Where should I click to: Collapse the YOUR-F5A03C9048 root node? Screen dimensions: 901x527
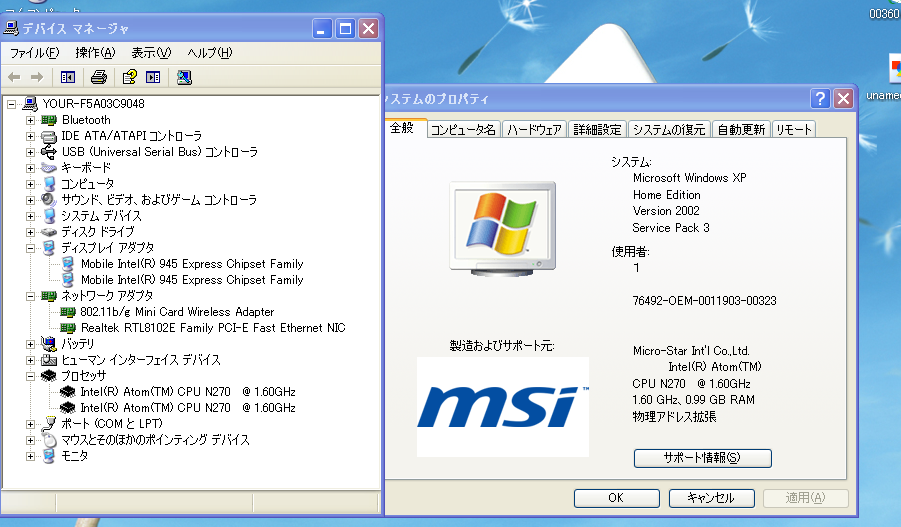(x=11, y=104)
